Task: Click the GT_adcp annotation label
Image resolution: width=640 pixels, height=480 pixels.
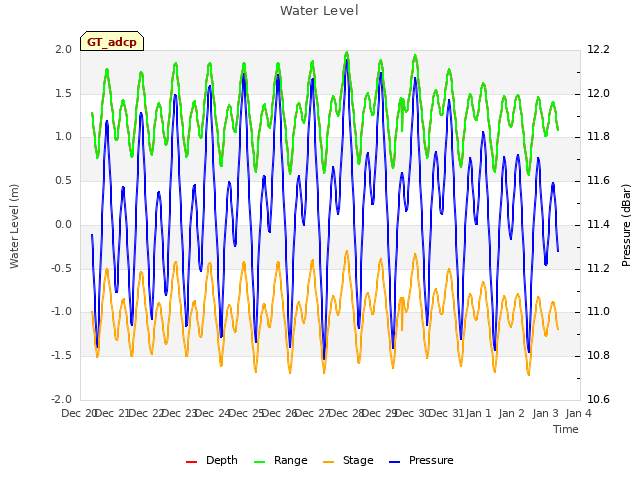Action: 112,42
